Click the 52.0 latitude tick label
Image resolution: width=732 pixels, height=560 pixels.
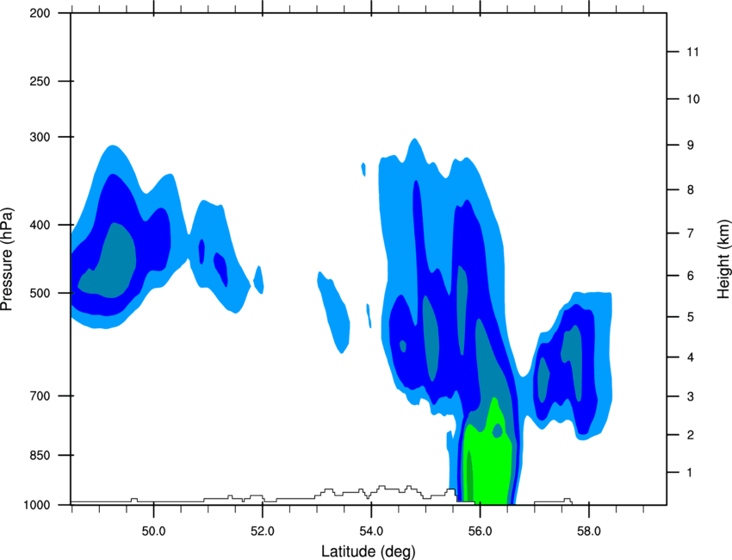pos(263,532)
